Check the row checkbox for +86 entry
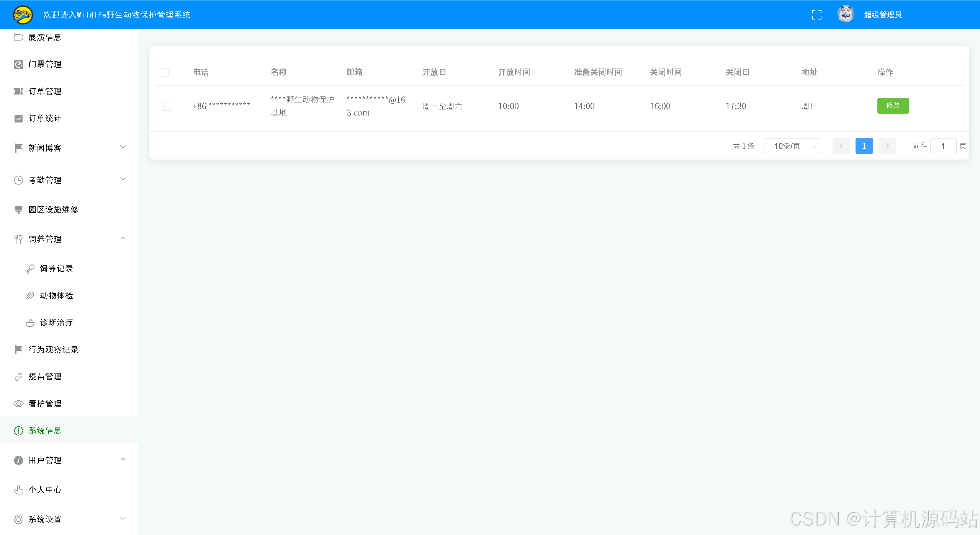Viewport: 980px width, 535px height. pos(167,106)
